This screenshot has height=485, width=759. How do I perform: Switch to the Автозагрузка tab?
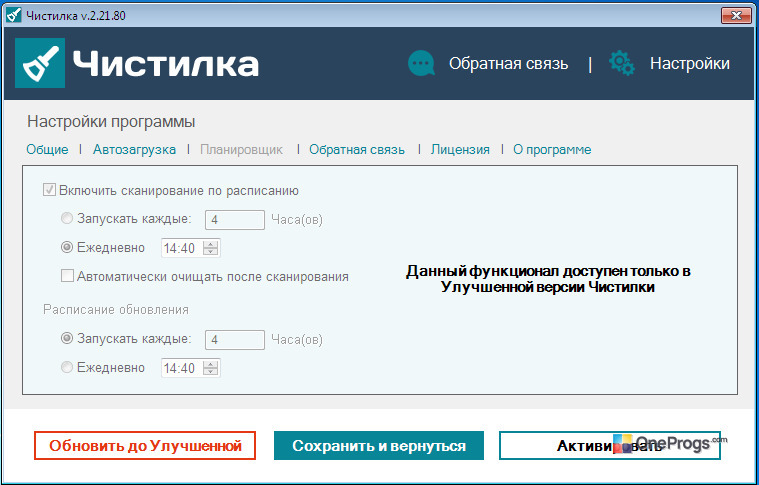coord(134,150)
